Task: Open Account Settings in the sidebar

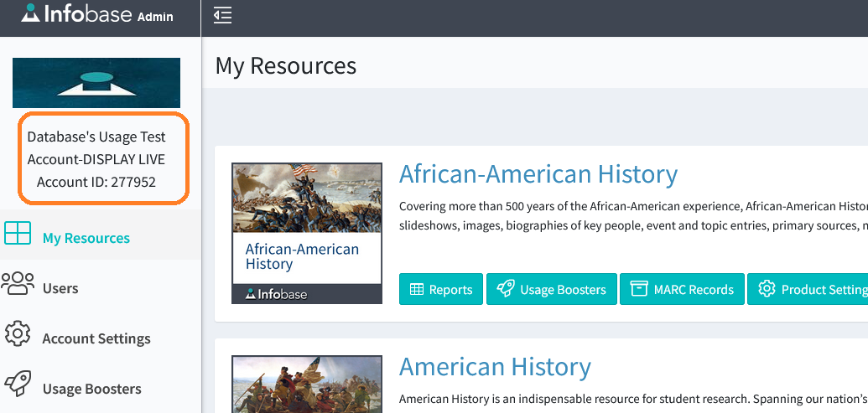Action: pos(96,338)
